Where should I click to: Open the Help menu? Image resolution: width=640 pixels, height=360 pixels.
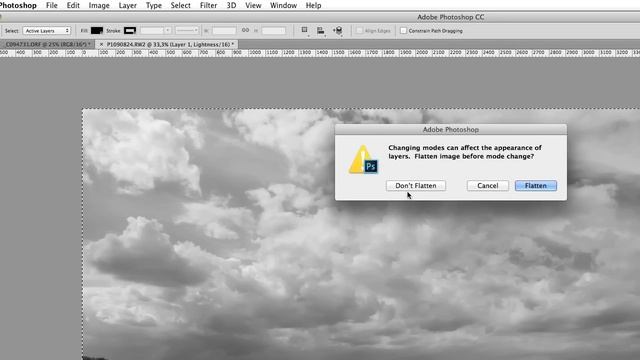[x=313, y=5]
